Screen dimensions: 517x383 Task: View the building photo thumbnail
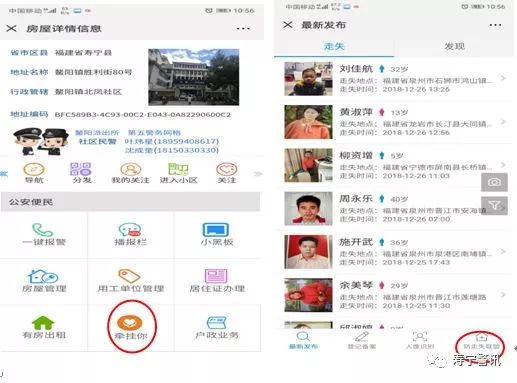pyautogui.click(x=194, y=77)
